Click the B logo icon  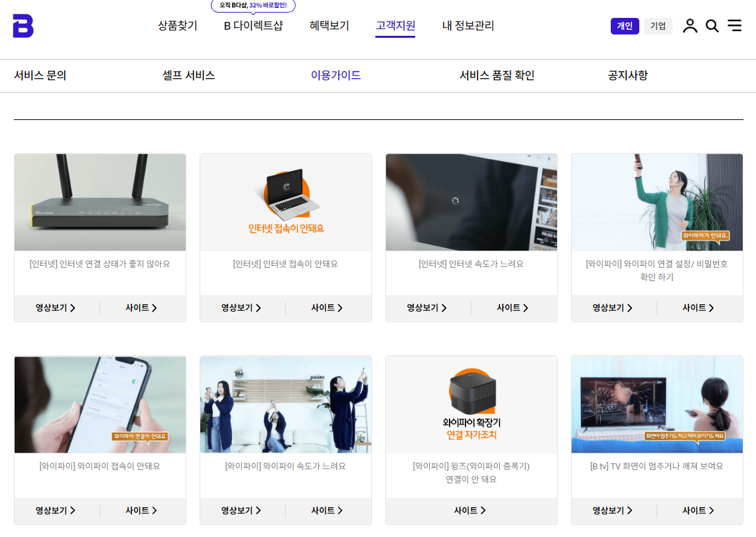pyautogui.click(x=22, y=27)
